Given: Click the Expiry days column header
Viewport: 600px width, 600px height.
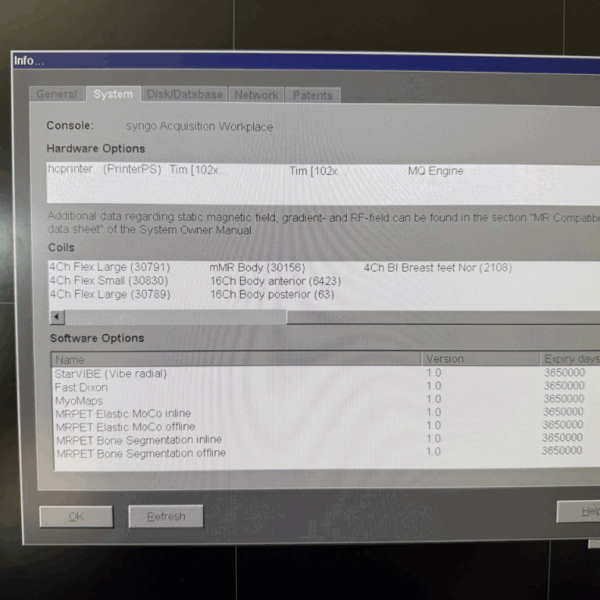Looking at the screenshot, I should 571,359.
